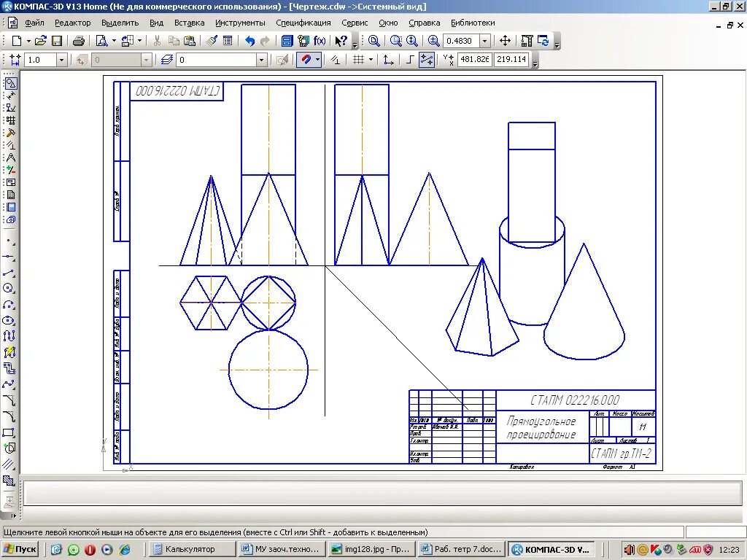The width and height of the screenshot is (747, 560).
Task: Copy properties with the paintbrush icon
Action: pos(212,41)
